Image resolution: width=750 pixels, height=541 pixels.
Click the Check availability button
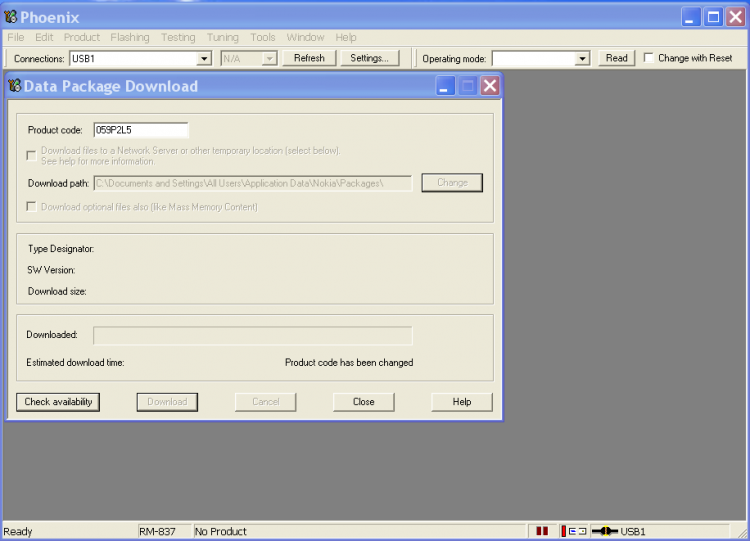click(x=58, y=402)
